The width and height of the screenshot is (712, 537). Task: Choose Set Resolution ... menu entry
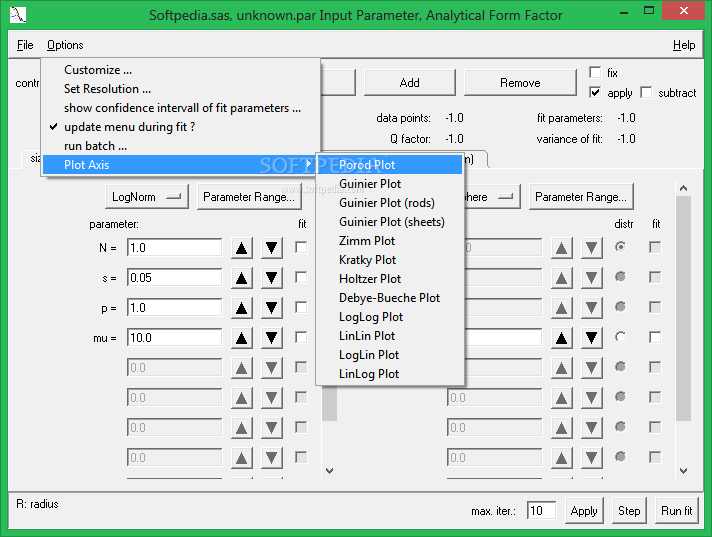click(180, 89)
